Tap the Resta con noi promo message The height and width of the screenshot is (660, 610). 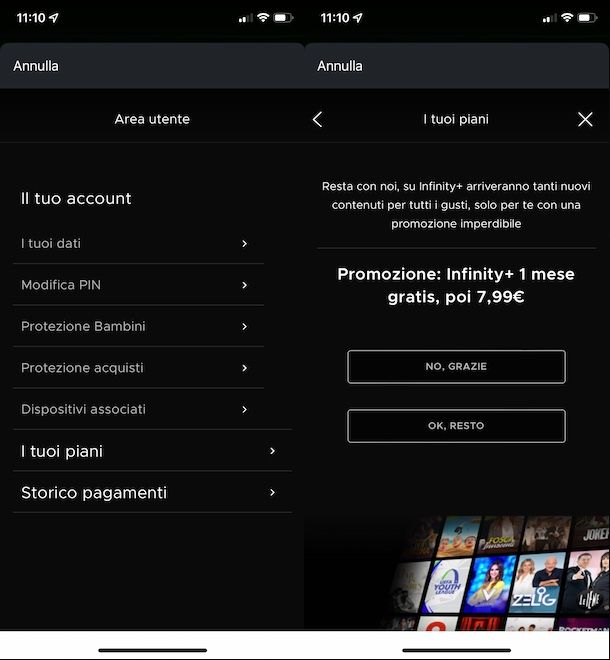tap(456, 205)
